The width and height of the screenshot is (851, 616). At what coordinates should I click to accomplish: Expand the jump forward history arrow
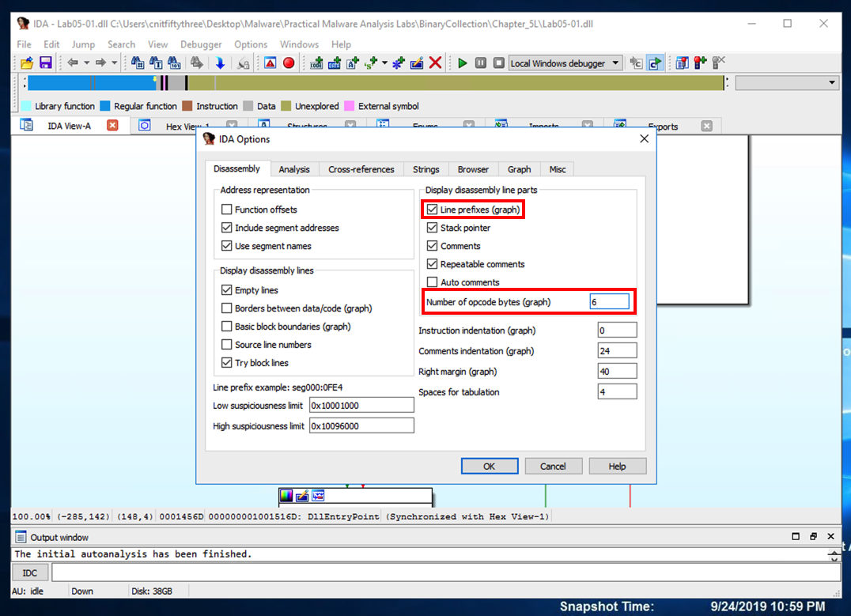(x=114, y=63)
